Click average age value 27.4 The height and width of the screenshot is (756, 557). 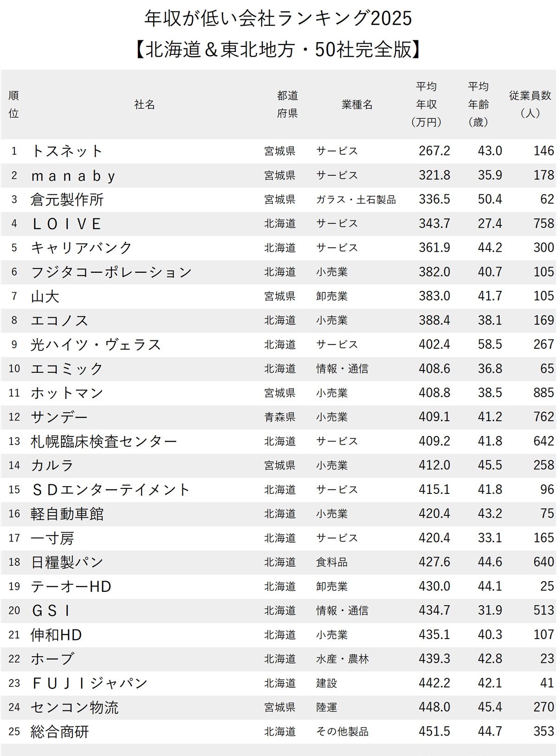click(490, 224)
